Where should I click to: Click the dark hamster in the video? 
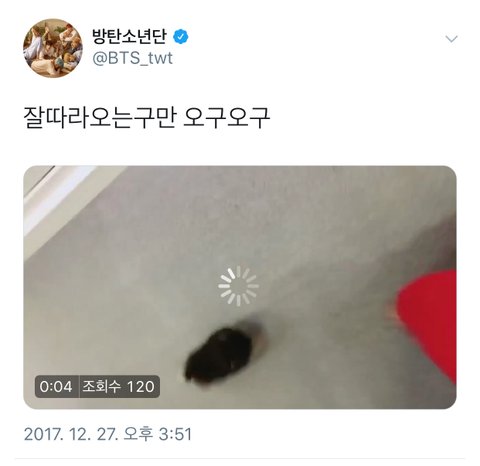pos(220,354)
